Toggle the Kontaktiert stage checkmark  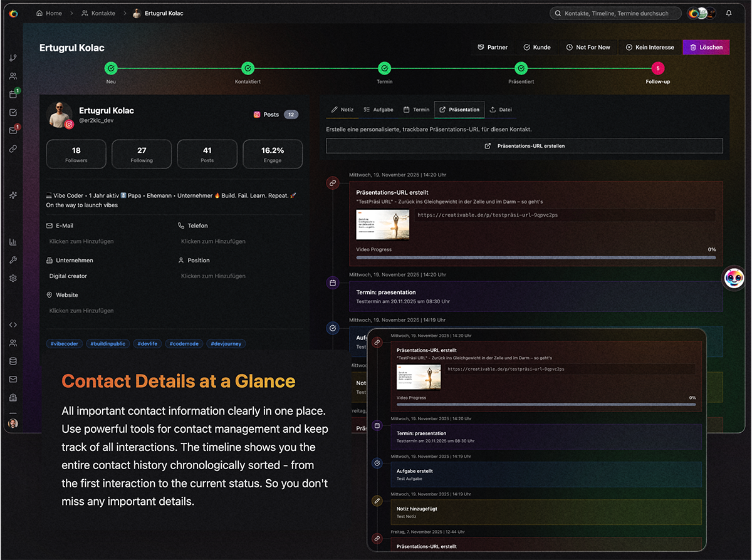pyautogui.click(x=248, y=68)
